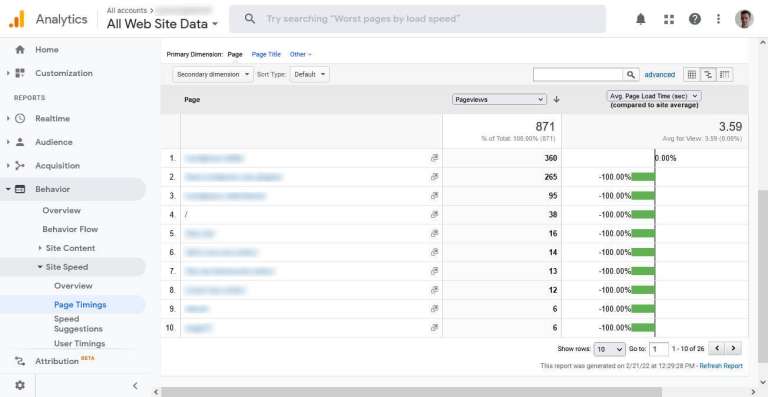Open the Sort Type Default dropdown
The height and width of the screenshot is (397, 768).
click(x=309, y=74)
